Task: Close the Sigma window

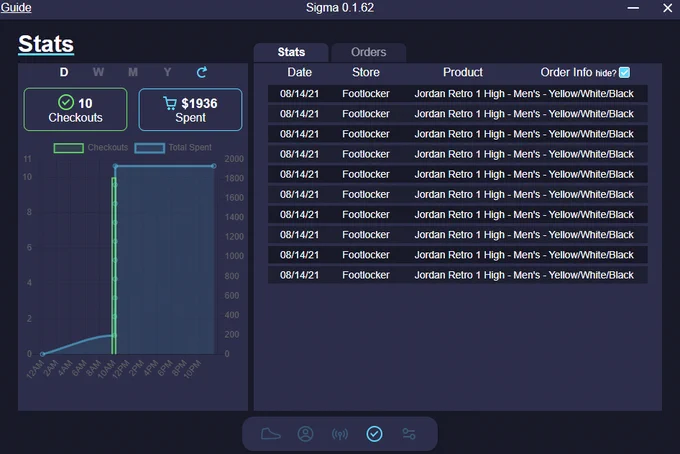Action: coord(667,8)
